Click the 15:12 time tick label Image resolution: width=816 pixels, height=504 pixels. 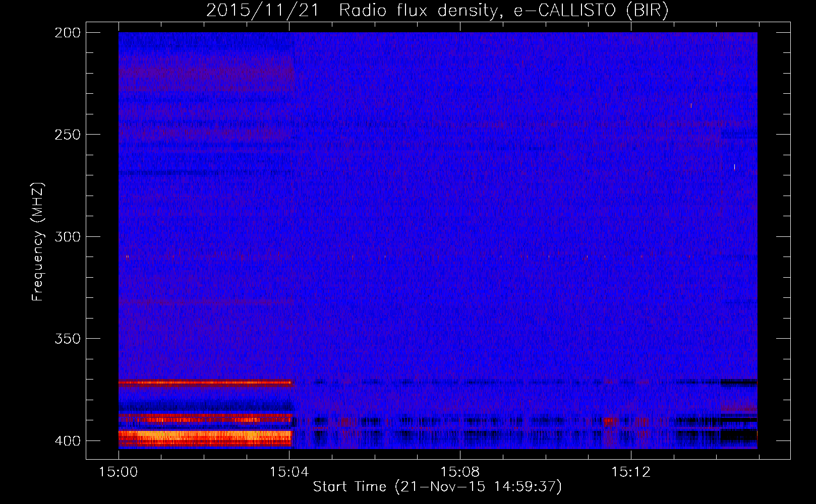pyautogui.click(x=630, y=472)
